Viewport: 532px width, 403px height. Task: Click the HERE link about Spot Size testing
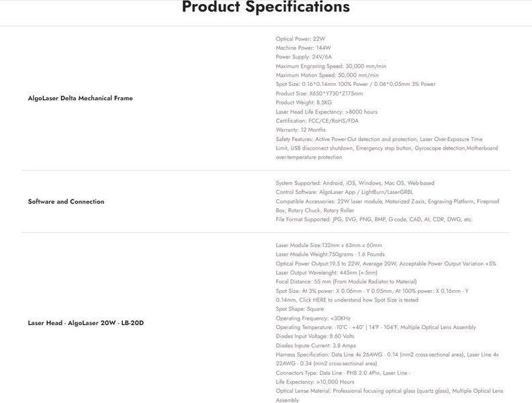(319, 300)
